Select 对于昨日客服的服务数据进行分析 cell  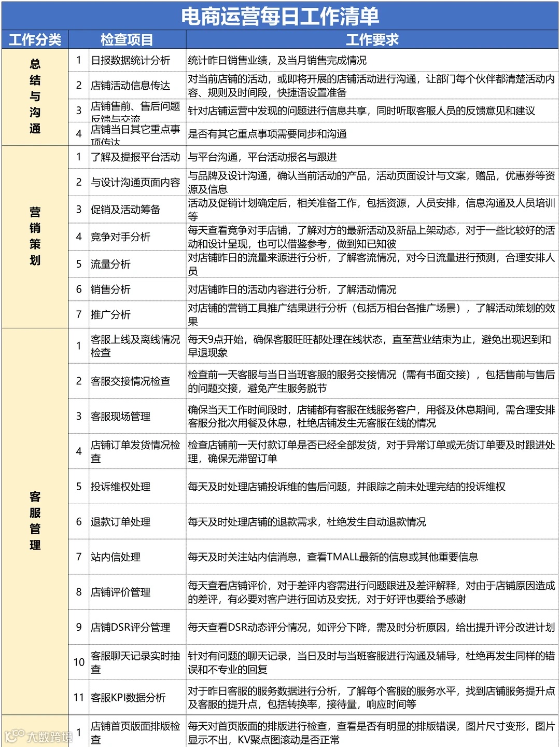372,697
